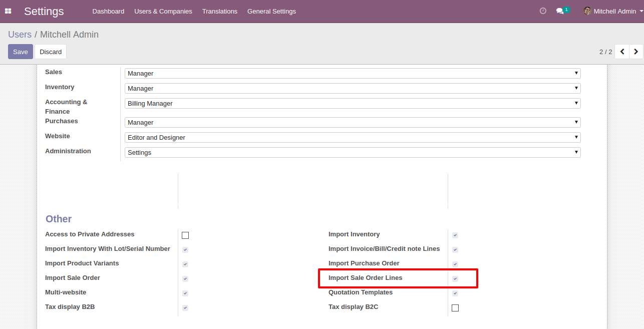Toggle Import Sale Order Lines checkbox
The width and height of the screenshot is (644, 329).
(x=455, y=278)
